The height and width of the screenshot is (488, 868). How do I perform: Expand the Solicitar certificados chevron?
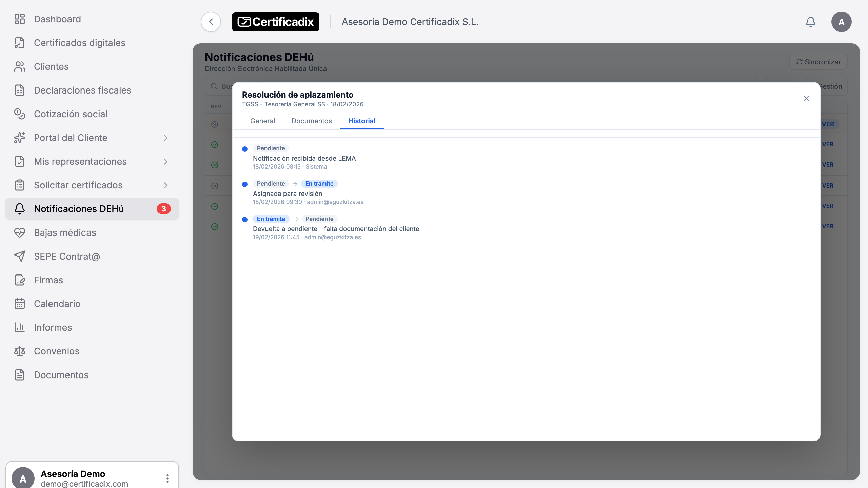(166, 185)
